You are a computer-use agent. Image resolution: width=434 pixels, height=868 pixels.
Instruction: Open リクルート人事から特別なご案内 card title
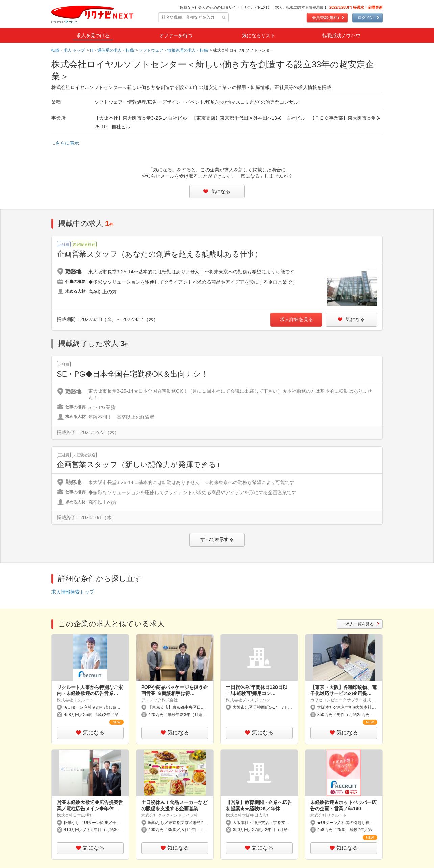(90, 690)
